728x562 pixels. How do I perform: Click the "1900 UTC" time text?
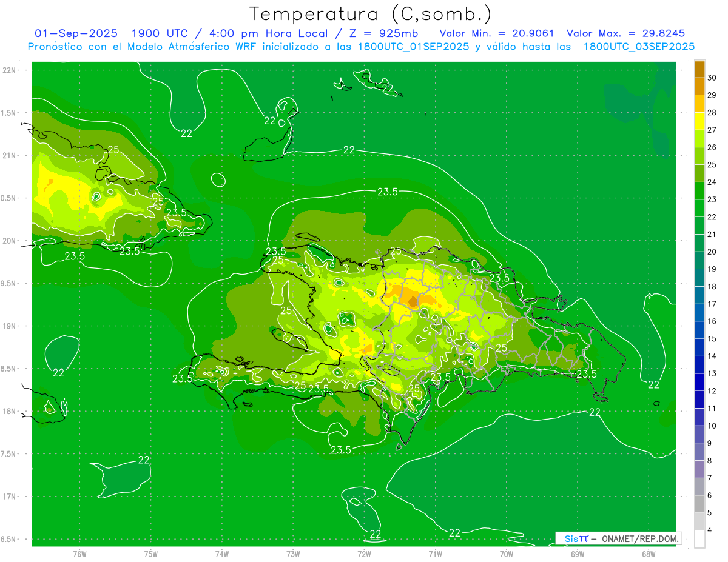[160, 33]
